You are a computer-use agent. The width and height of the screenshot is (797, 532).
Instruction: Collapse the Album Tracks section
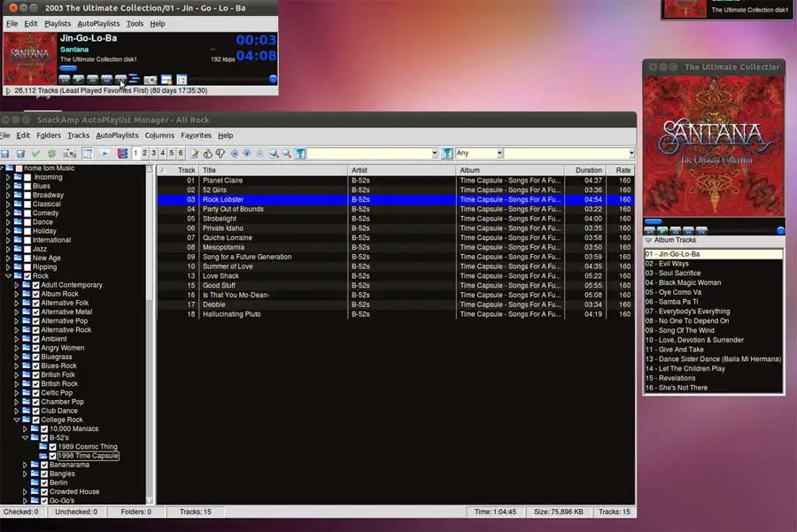(648, 241)
